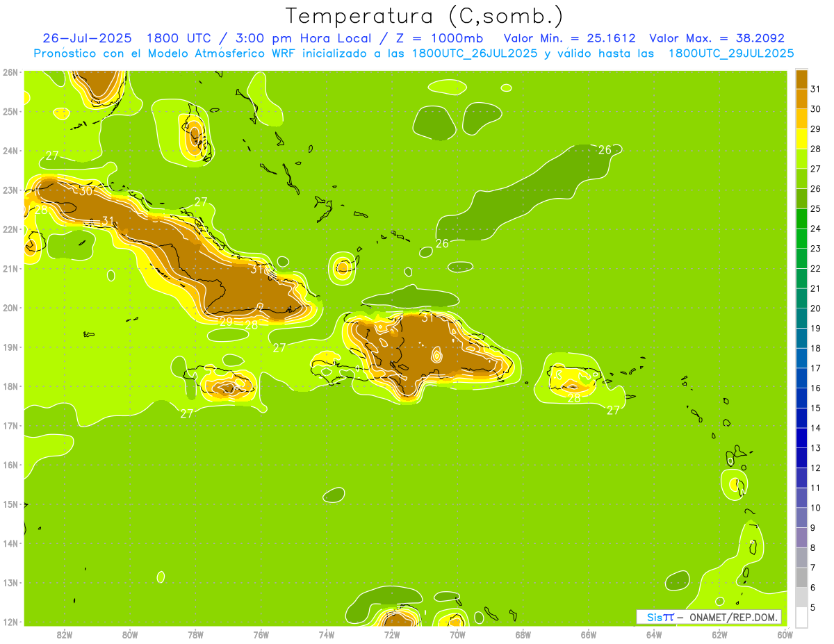
Task: Select "Valor Max. = 38.2092" text
Action: tap(717, 38)
